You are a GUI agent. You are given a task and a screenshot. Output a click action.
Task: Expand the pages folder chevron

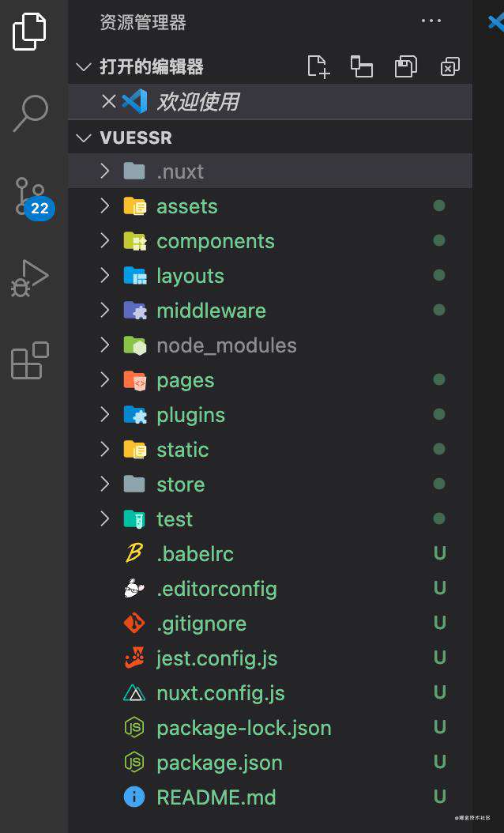pyautogui.click(x=105, y=380)
